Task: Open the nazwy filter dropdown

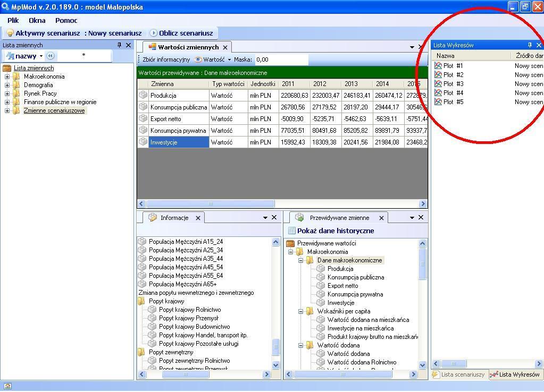Action: coord(41,56)
